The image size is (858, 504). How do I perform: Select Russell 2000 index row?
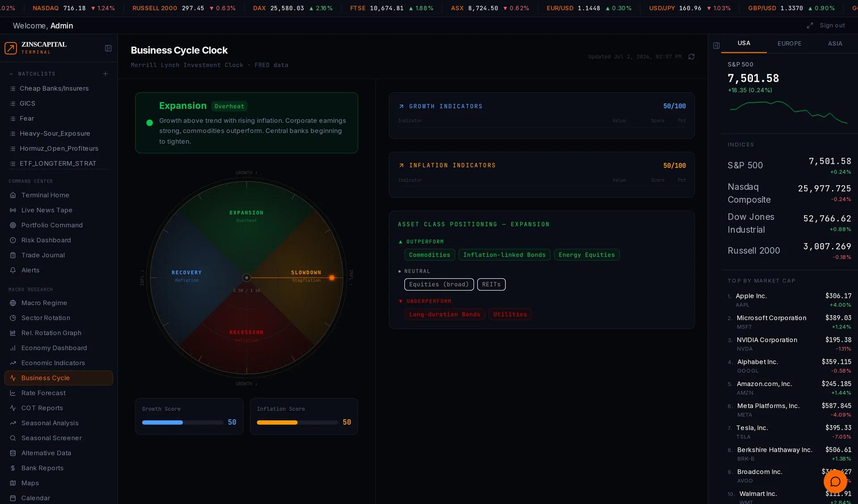[x=789, y=251]
